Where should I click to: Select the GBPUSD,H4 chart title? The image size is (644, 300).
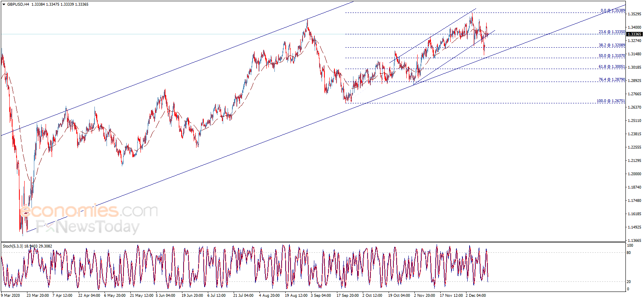point(18,4)
